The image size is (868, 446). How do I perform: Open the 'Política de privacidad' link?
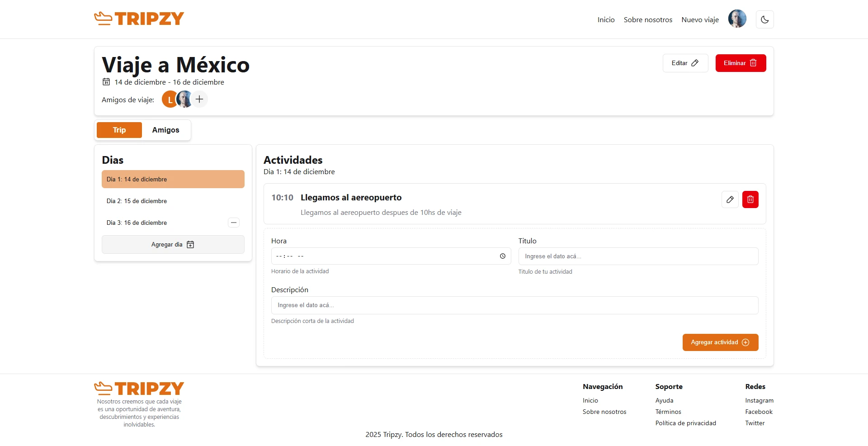pyautogui.click(x=685, y=423)
